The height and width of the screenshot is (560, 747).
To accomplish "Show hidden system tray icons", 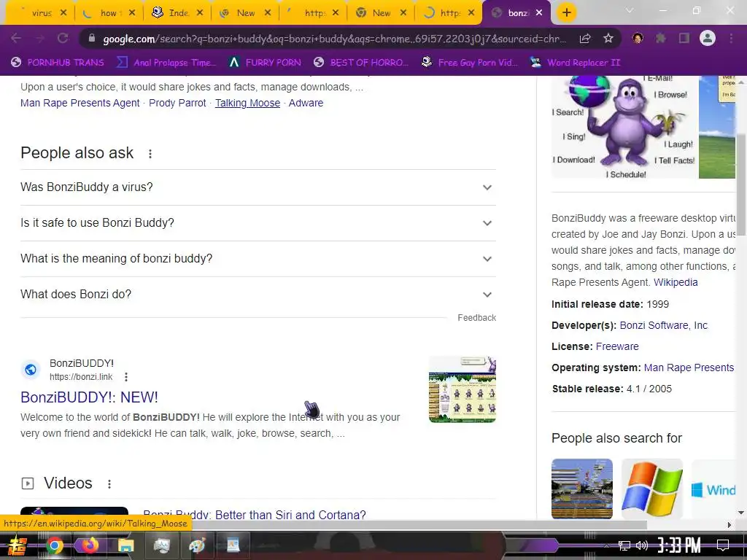I will pos(606,545).
